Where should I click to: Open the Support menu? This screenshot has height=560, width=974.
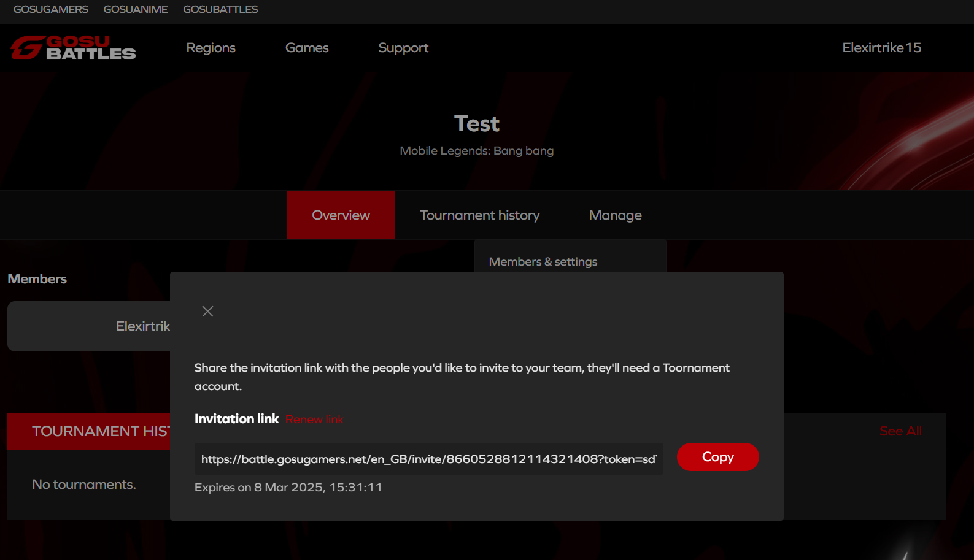click(x=403, y=48)
